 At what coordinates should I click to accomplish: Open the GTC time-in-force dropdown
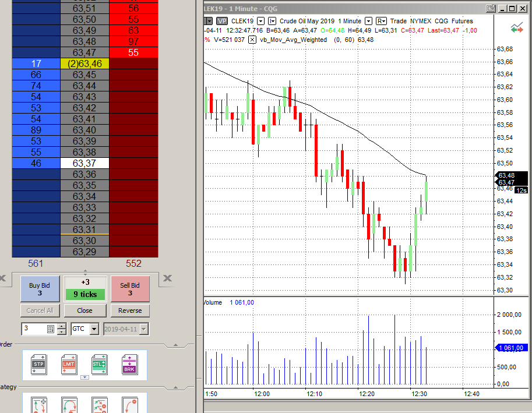(x=94, y=329)
